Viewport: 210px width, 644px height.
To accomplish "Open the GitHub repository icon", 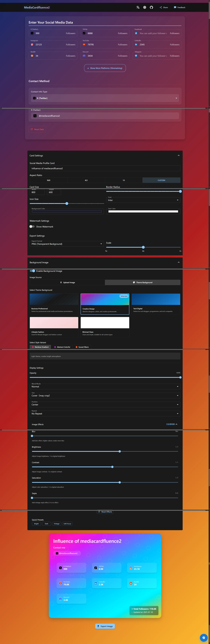I will tap(151, 8).
